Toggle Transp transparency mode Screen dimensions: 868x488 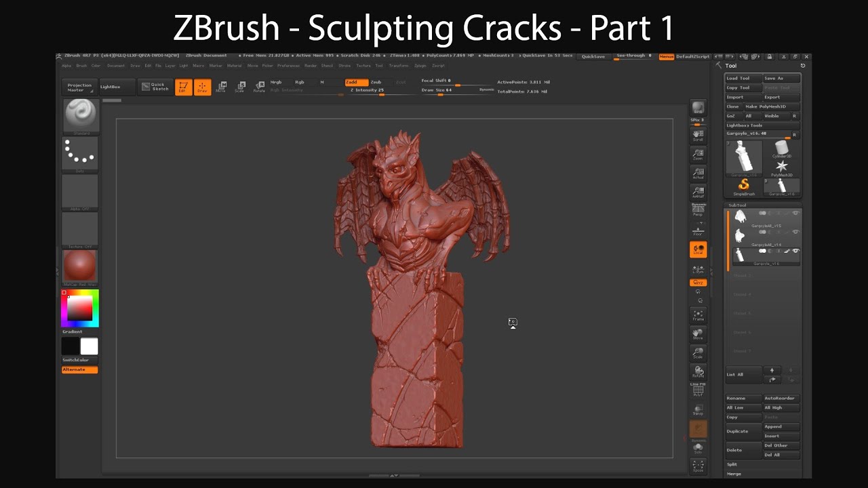tap(698, 409)
